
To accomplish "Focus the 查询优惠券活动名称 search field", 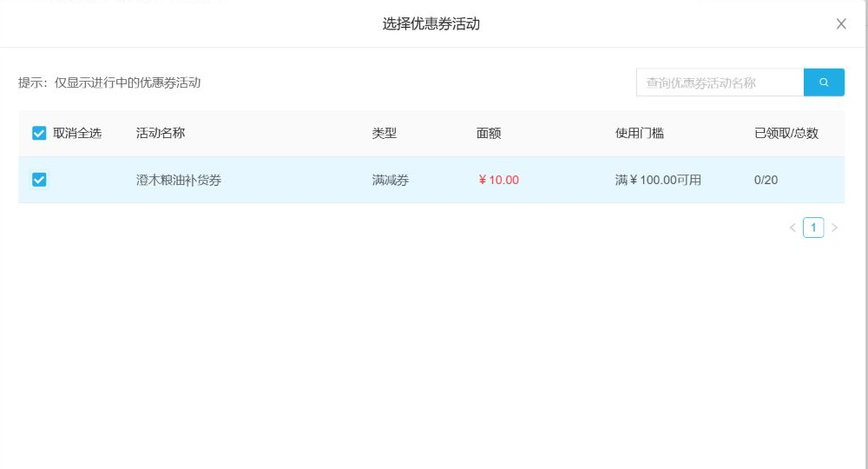I will pos(720,83).
